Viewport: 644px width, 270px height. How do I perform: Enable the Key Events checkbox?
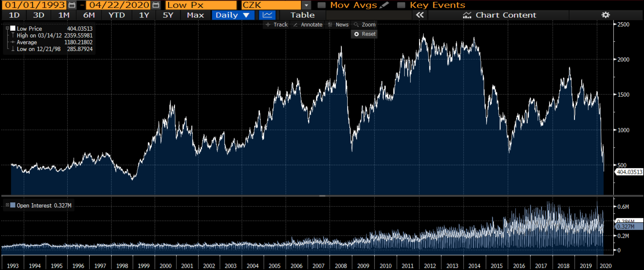(x=401, y=5)
